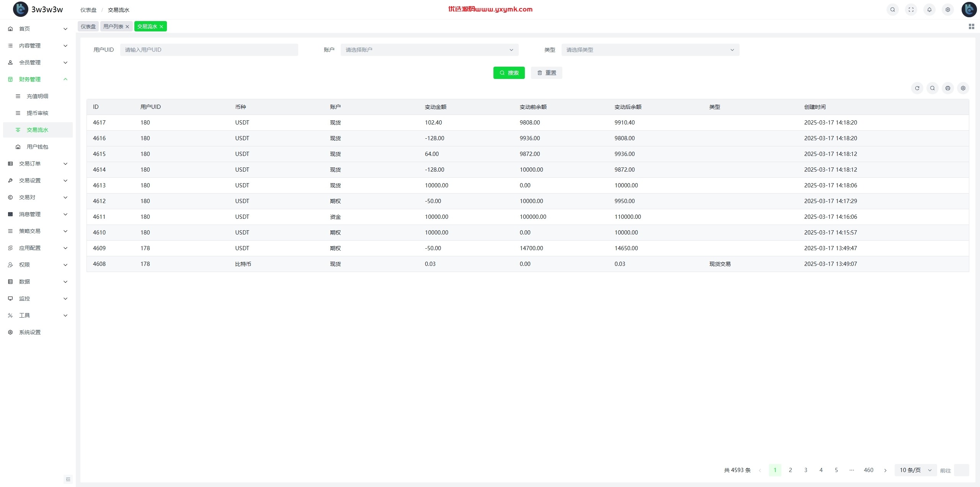Click the green 搜索 button

coord(509,73)
